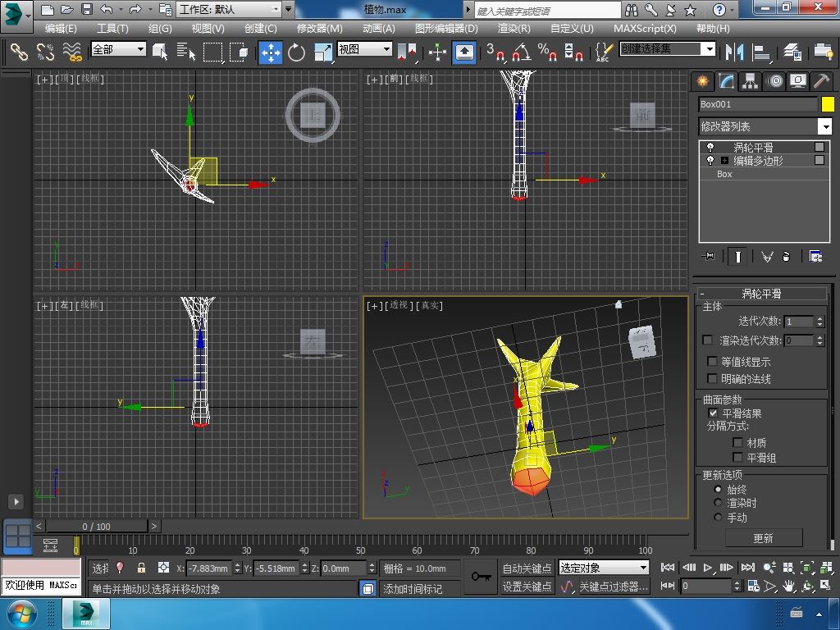This screenshot has height=630, width=840.
Task: Select the 始终 update radio button
Action: click(718, 489)
